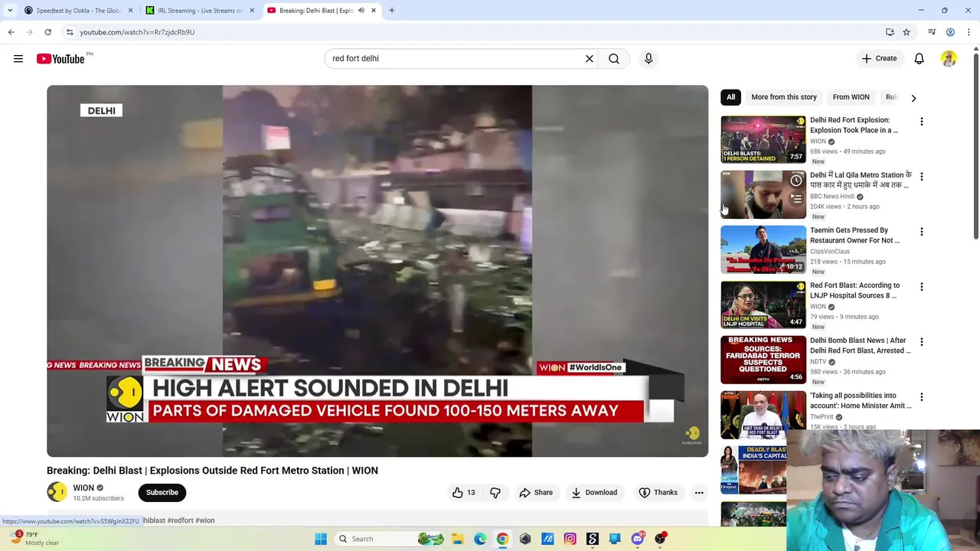Open a new browser tab

392,11
